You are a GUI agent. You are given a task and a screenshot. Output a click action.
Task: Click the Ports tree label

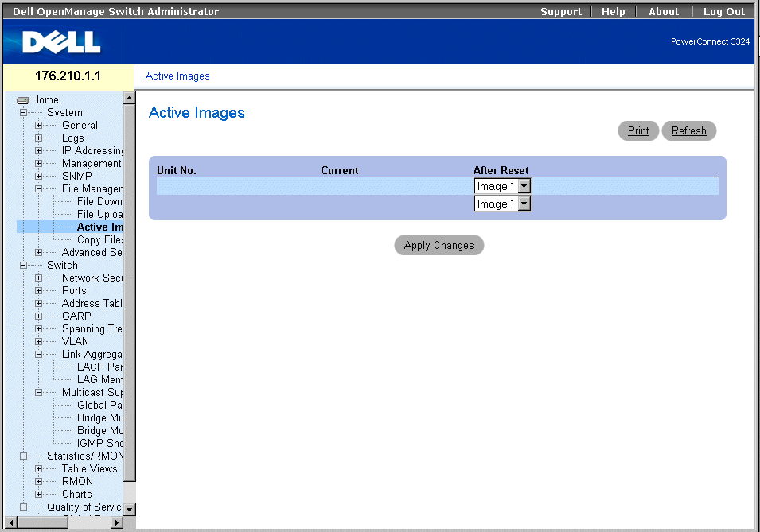click(74, 291)
